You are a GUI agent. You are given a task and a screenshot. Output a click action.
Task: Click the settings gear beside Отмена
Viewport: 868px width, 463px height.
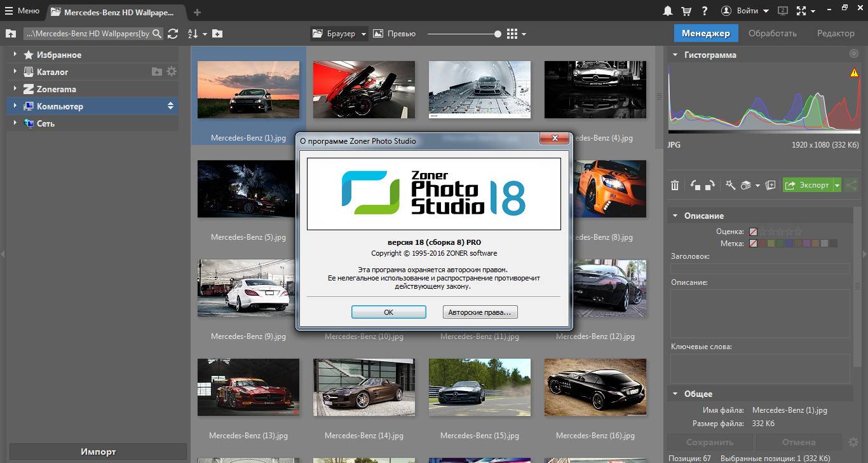[x=853, y=442]
